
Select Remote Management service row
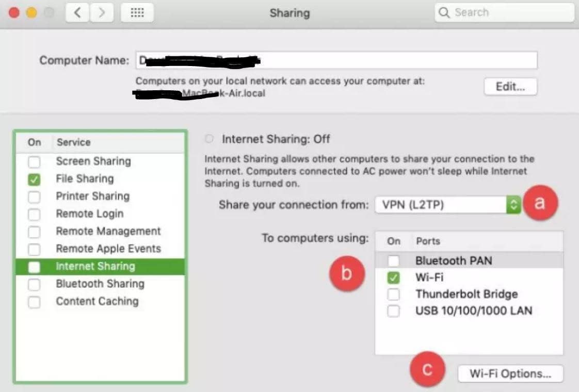pos(108,232)
